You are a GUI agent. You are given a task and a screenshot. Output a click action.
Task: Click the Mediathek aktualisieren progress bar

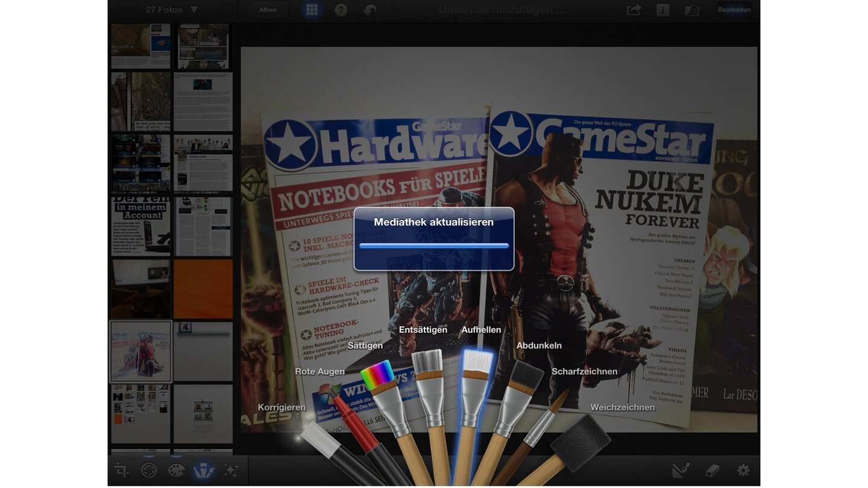click(x=434, y=246)
